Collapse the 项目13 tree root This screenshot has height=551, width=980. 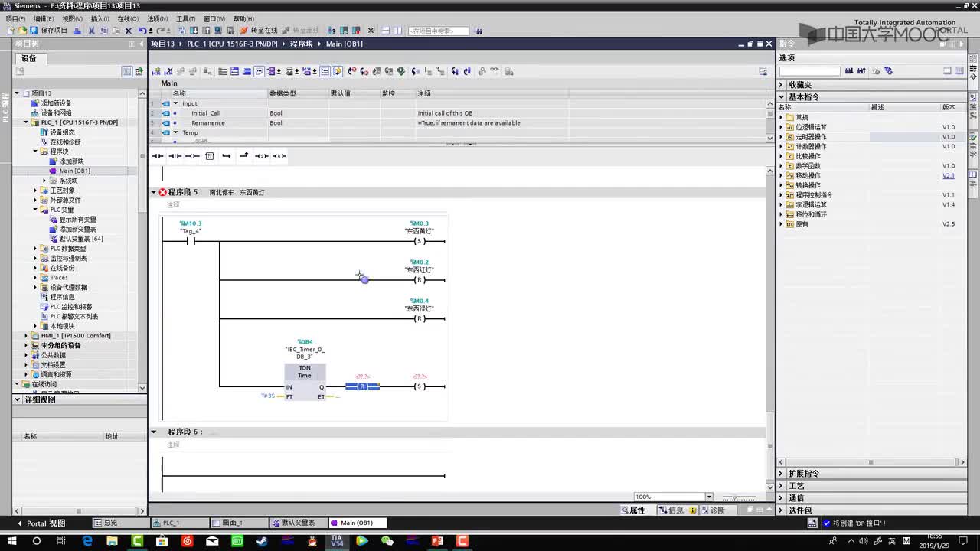[x=17, y=93]
